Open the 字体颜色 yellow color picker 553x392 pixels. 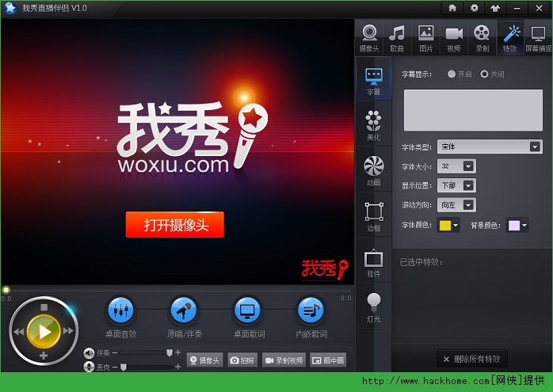click(448, 225)
